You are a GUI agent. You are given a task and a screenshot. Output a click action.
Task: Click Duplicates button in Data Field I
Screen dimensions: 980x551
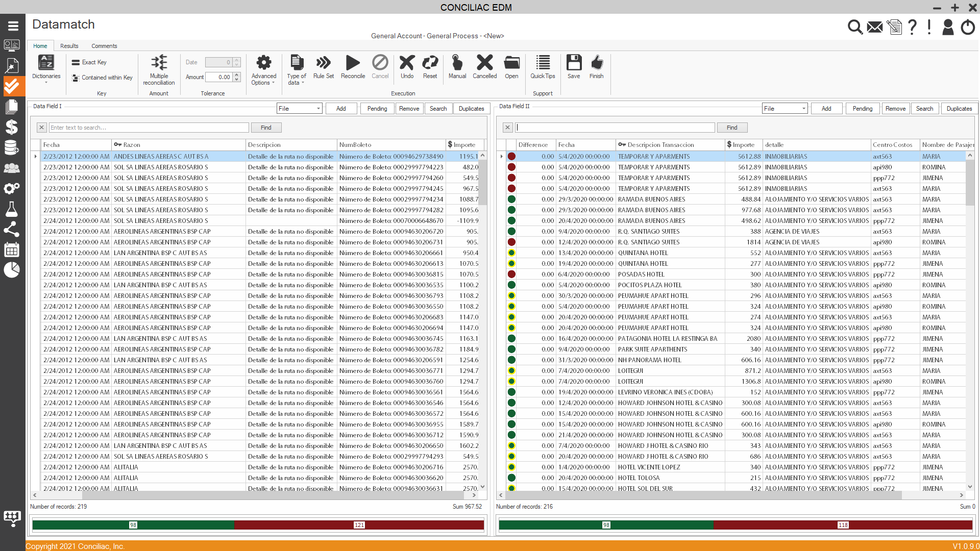coord(471,109)
